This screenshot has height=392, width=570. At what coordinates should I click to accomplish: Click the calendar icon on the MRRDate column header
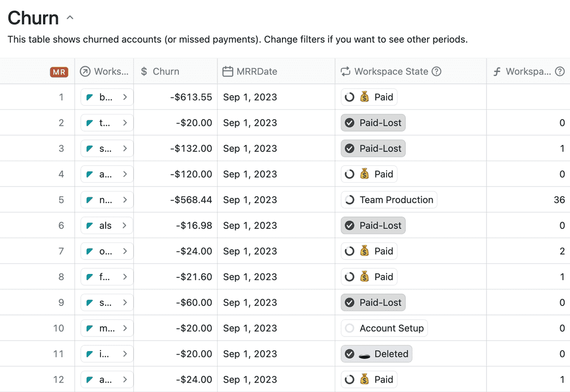coord(227,71)
